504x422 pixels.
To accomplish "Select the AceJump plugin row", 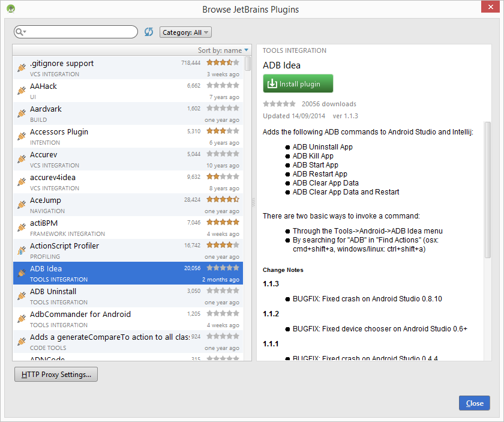I will 128,205.
